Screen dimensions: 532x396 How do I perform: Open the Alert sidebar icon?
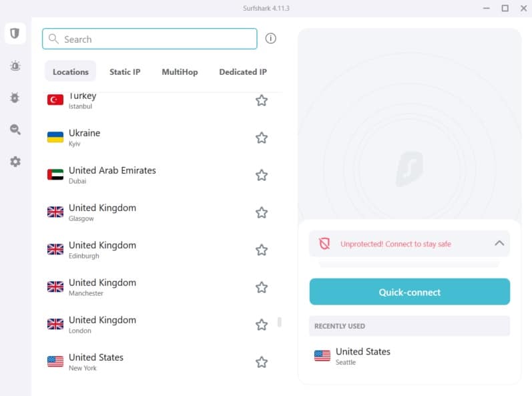[15, 65]
